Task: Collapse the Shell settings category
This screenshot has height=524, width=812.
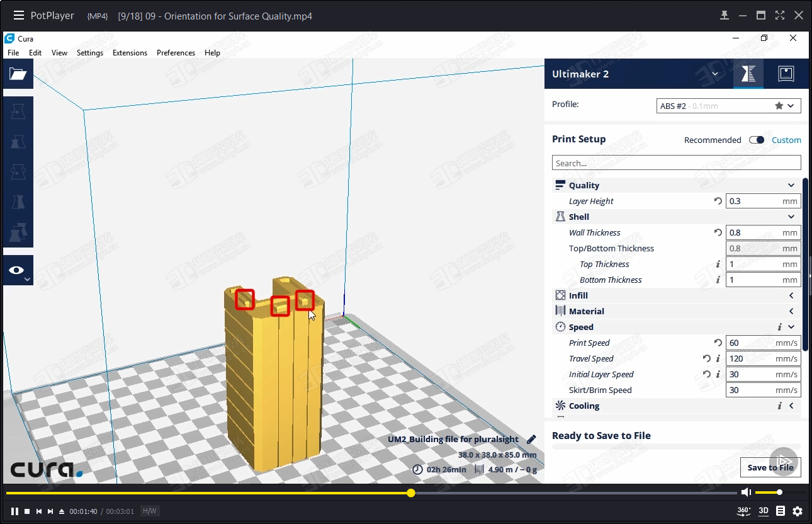Action: click(x=791, y=217)
